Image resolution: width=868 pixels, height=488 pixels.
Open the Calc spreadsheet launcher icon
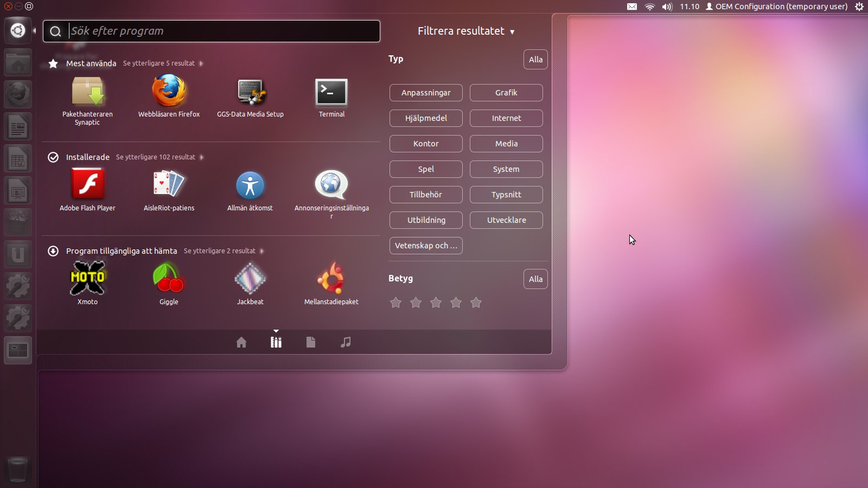click(18, 159)
